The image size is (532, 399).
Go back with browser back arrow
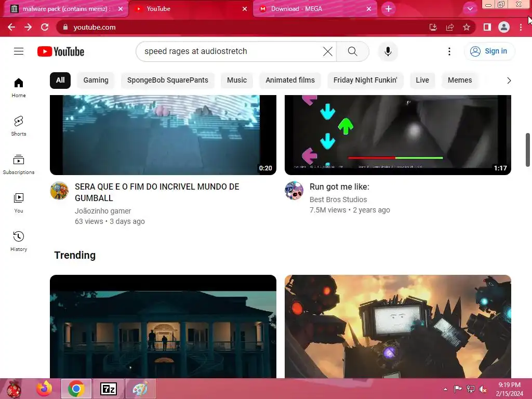[11, 27]
